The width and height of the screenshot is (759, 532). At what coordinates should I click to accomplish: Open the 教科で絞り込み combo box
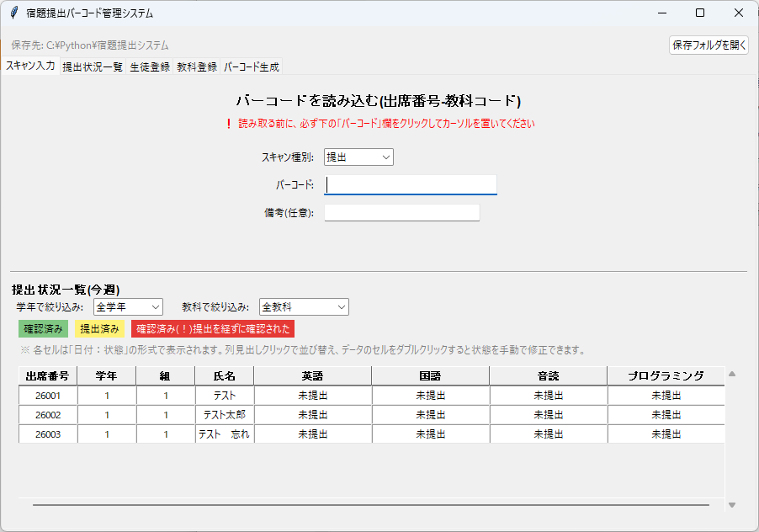tap(304, 307)
